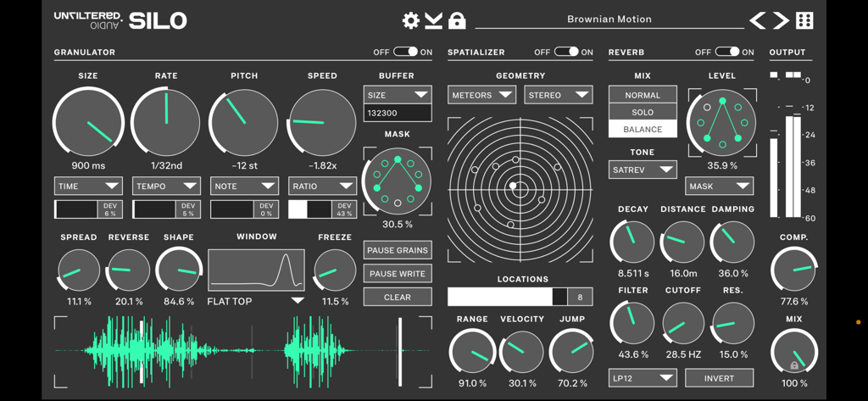Open the preset browser grid icon
This screenshot has width=868, height=401.
804,20
